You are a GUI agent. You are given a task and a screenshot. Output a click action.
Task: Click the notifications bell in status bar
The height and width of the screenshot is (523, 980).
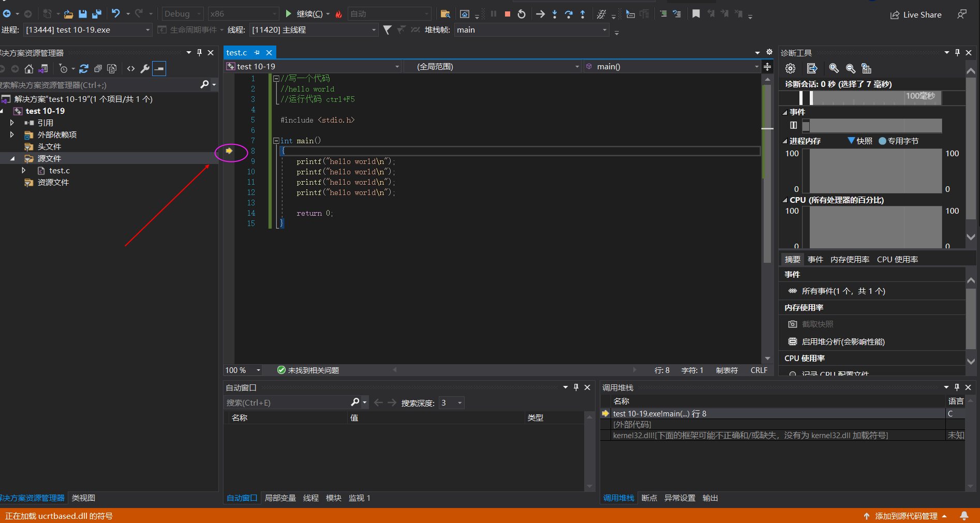click(964, 516)
